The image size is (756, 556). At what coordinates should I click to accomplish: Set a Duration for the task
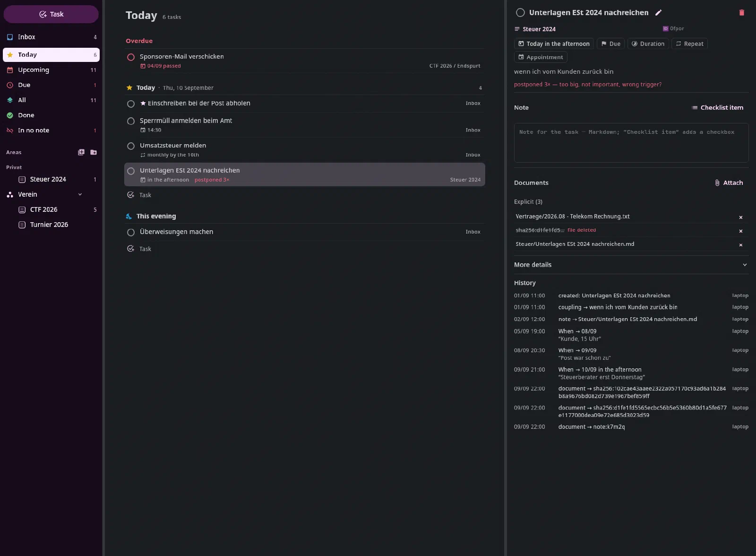click(648, 44)
